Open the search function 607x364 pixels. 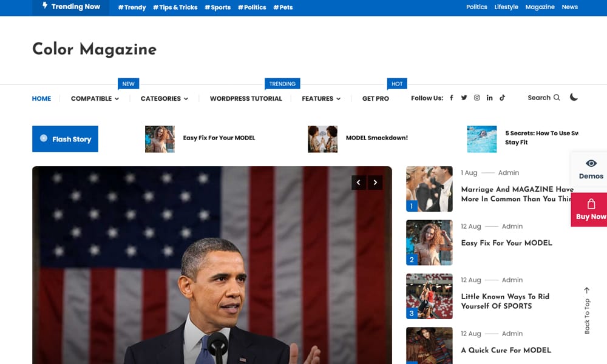(x=543, y=98)
